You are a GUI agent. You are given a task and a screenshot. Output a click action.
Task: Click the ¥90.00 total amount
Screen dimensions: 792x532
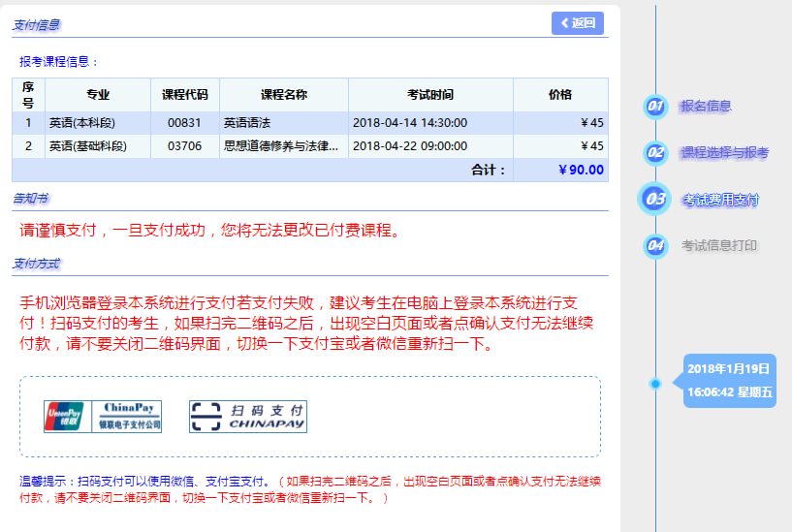pyautogui.click(x=581, y=170)
